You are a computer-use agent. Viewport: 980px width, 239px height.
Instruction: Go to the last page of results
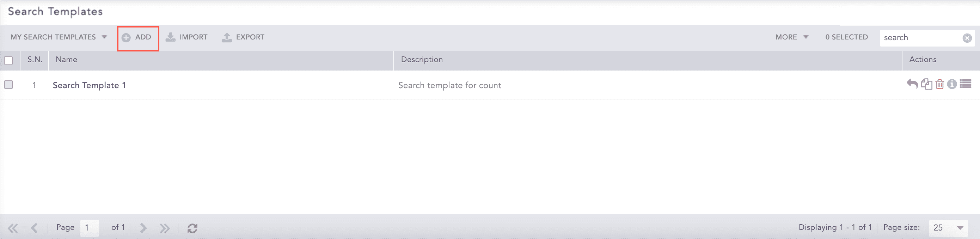165,228
